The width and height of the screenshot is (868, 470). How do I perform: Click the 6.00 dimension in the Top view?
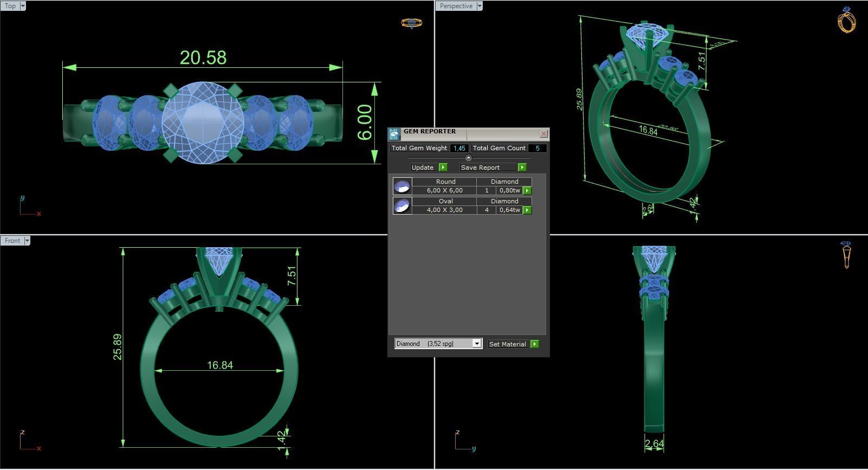[x=365, y=123]
